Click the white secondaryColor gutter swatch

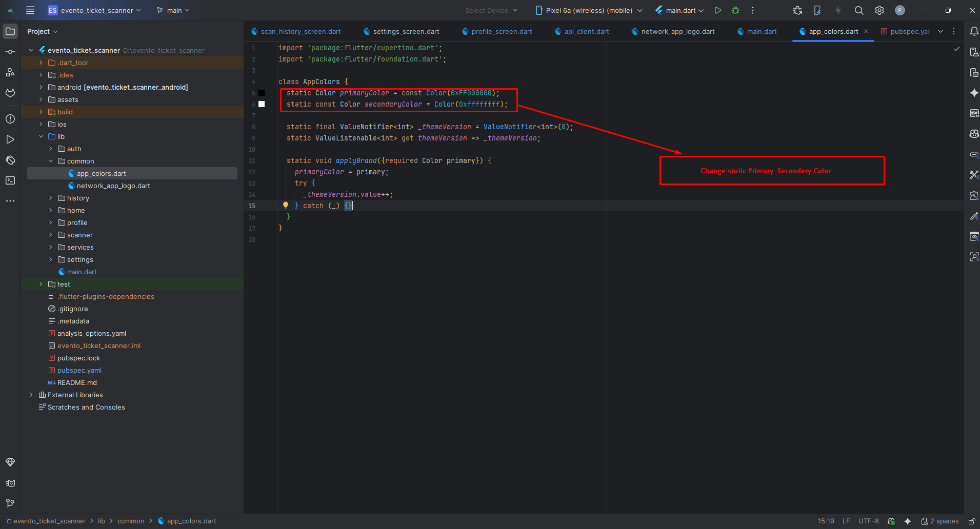[x=262, y=104]
